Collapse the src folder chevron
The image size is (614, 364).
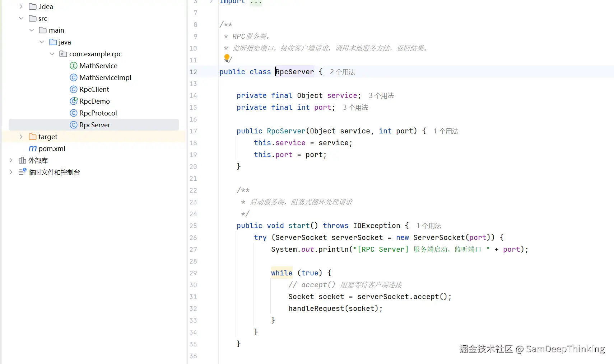(21, 18)
